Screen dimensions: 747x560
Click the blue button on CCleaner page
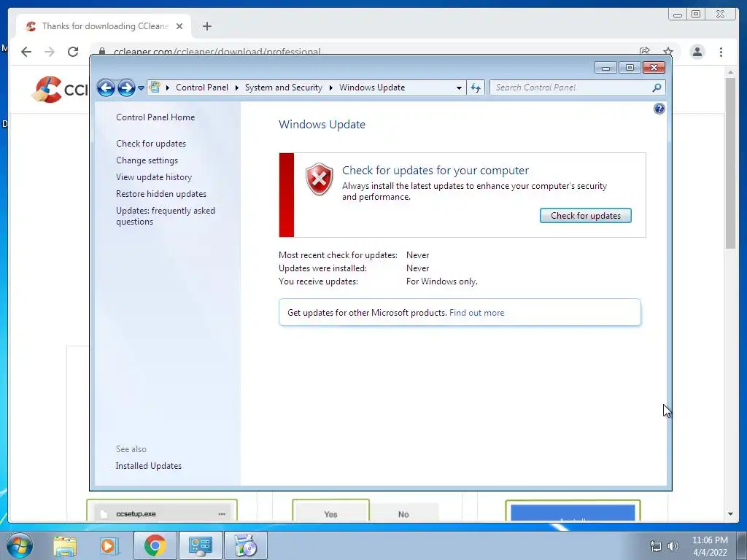573,513
